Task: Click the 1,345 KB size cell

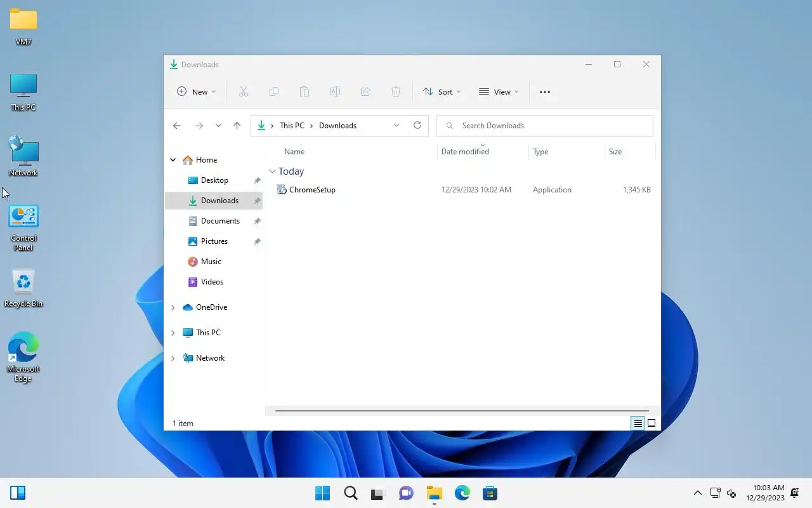Action: pyautogui.click(x=637, y=190)
